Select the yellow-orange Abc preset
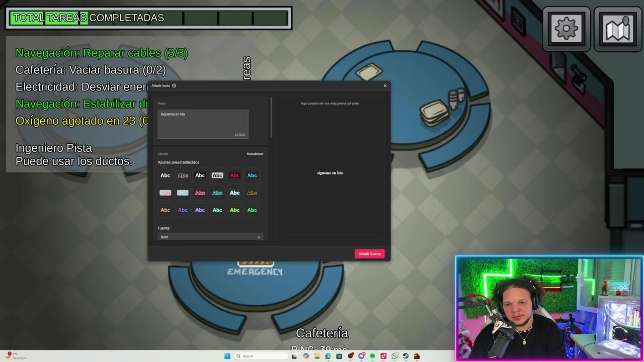Viewport: 644px width, 362px height. pos(165,210)
